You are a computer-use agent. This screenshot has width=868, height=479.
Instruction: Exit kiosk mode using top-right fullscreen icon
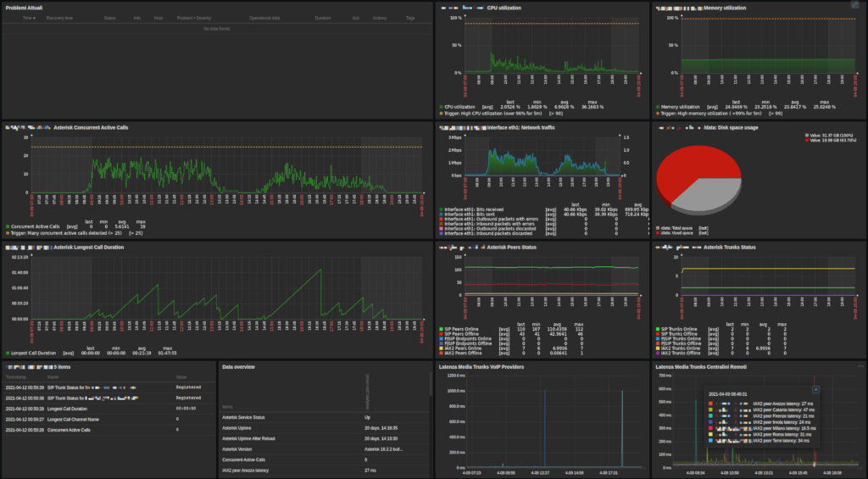tap(854, 4)
